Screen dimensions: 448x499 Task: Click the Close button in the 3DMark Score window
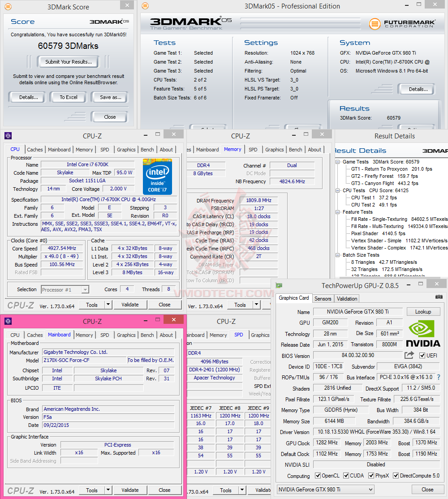[x=110, y=117]
